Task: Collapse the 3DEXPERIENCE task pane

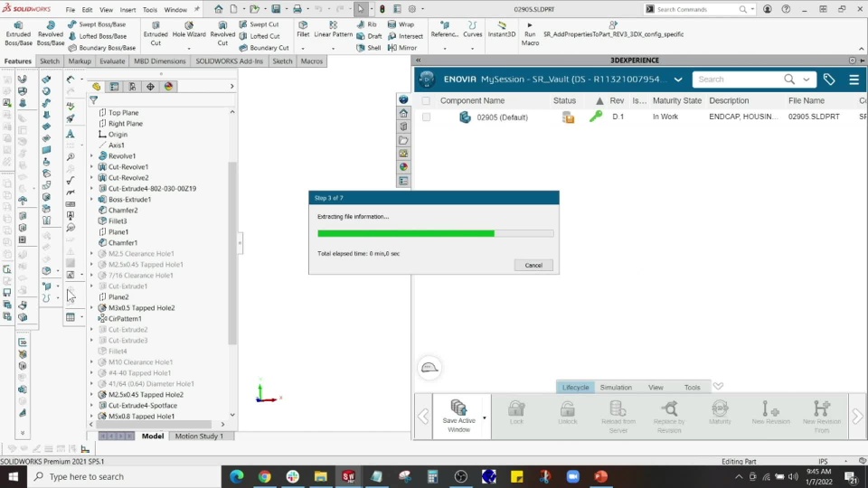Action: click(419, 61)
